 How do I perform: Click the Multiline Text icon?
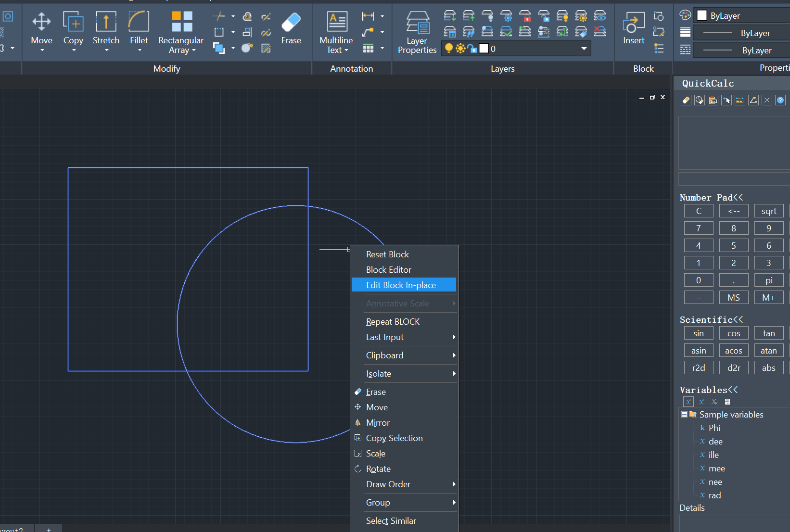tap(337, 22)
